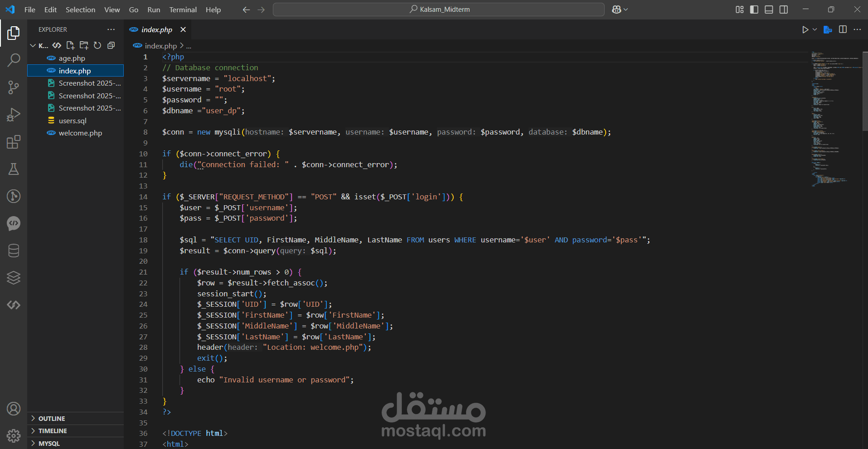Open the database cylinder icon in activity bar
This screenshot has height=449, width=868.
14,251
